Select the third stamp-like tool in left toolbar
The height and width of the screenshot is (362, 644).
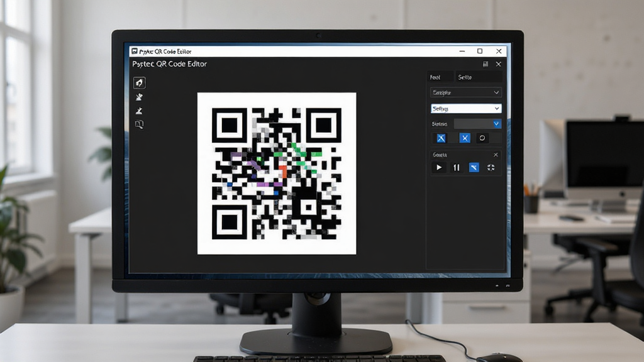pos(139,111)
